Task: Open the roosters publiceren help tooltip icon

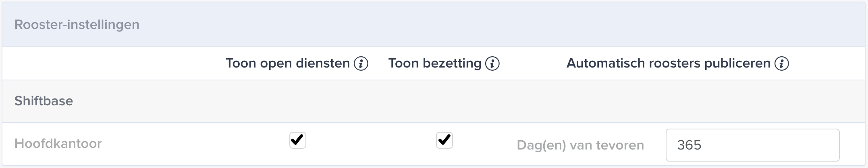Action: click(781, 64)
